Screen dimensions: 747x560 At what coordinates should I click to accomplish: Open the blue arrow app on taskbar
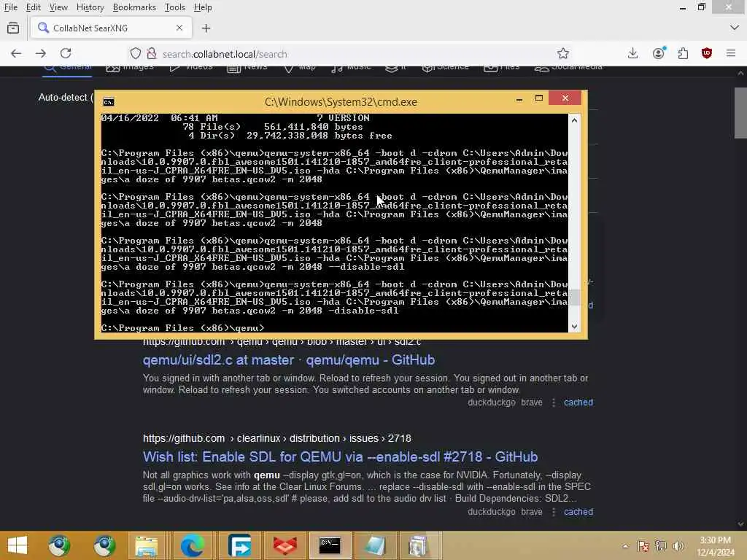click(x=239, y=545)
